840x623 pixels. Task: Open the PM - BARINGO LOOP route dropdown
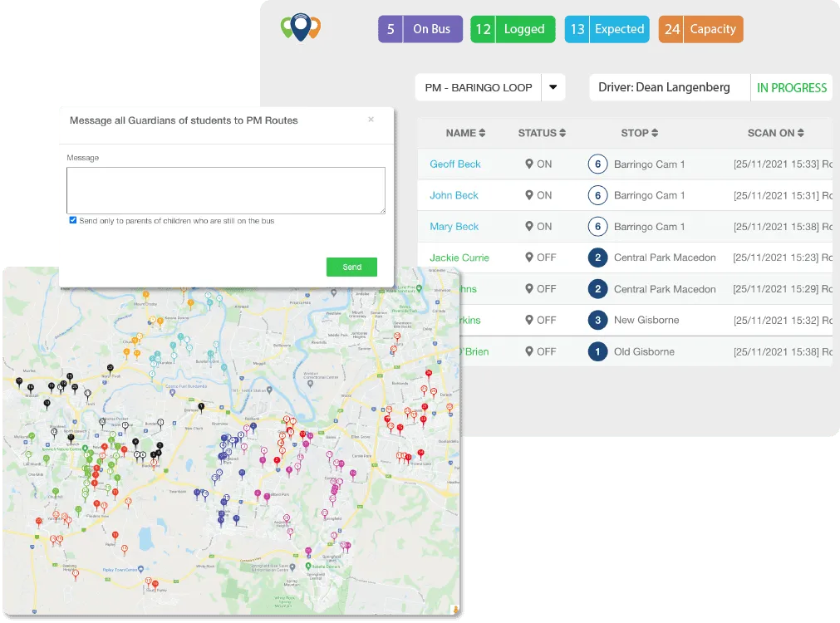[553, 86]
